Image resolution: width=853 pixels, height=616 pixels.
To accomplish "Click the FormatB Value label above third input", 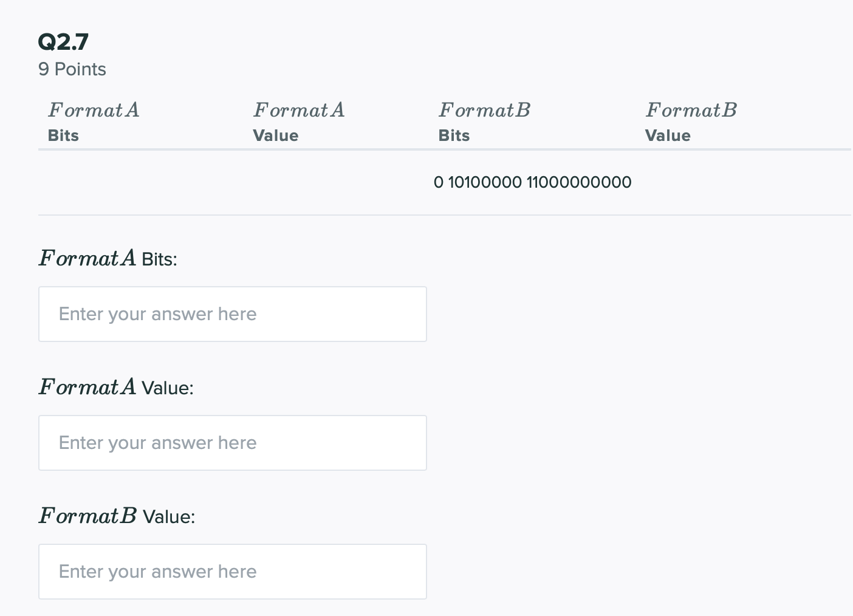I will [x=117, y=516].
